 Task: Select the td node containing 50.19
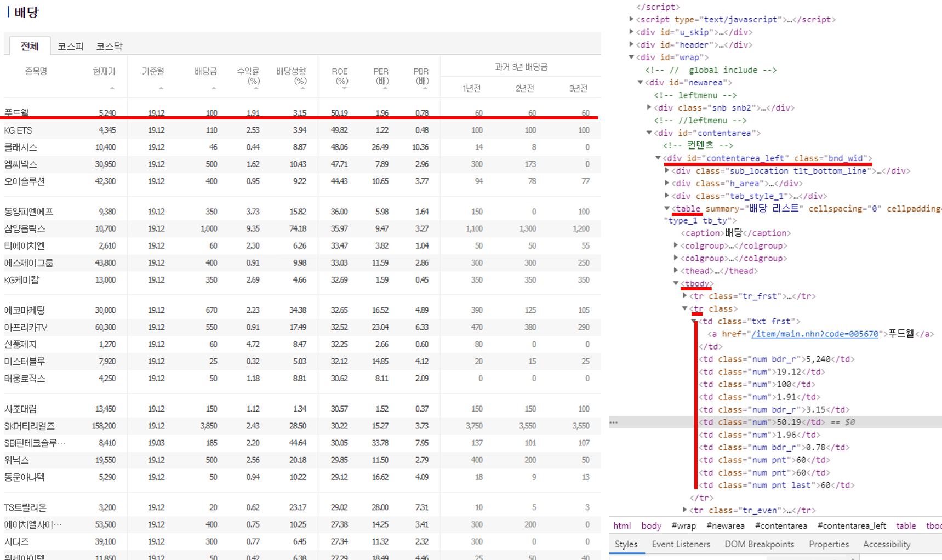[x=761, y=422]
